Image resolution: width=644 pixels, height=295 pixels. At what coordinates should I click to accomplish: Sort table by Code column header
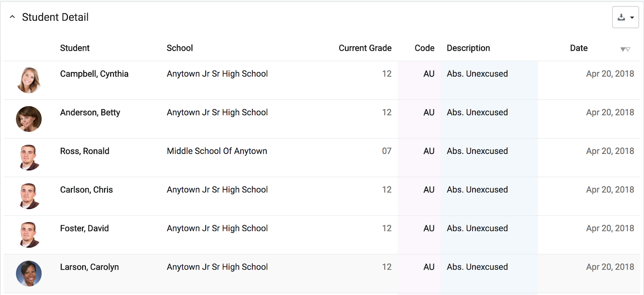425,48
